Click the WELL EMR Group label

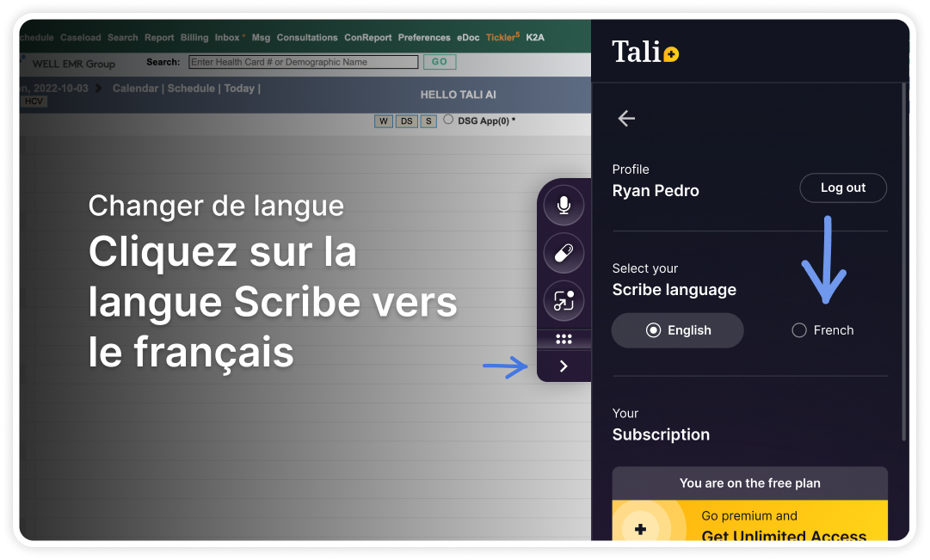coord(73,64)
